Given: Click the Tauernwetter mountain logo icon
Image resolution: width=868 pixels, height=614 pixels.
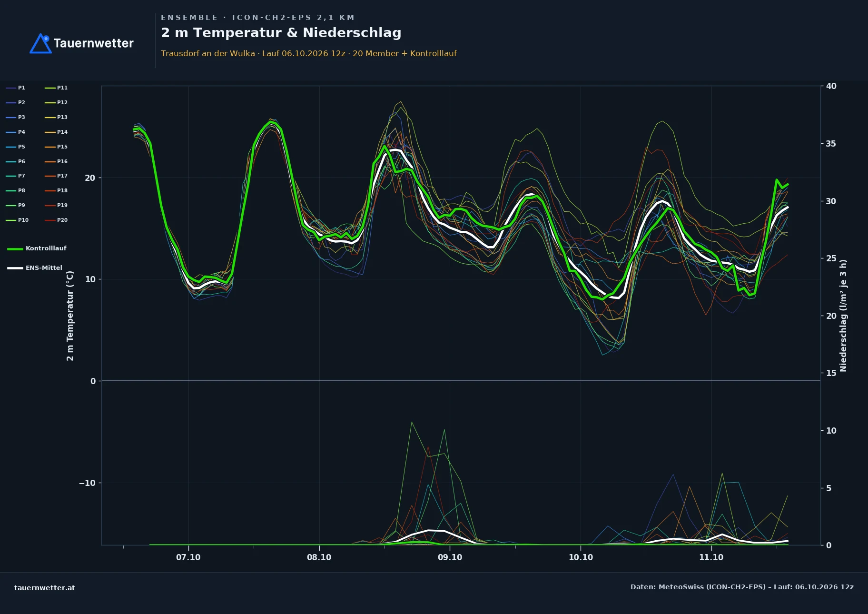Looking at the screenshot, I should 41,43.
